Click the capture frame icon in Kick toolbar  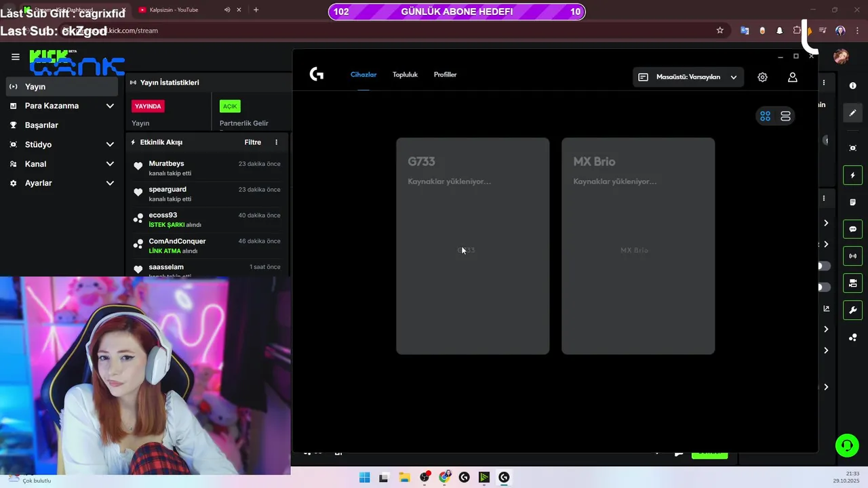pos(852,148)
